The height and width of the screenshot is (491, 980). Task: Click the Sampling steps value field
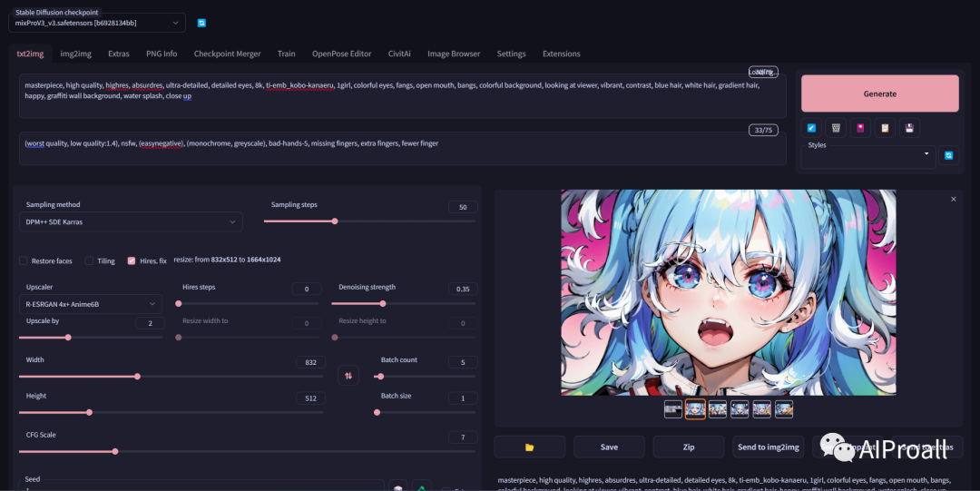(x=463, y=207)
